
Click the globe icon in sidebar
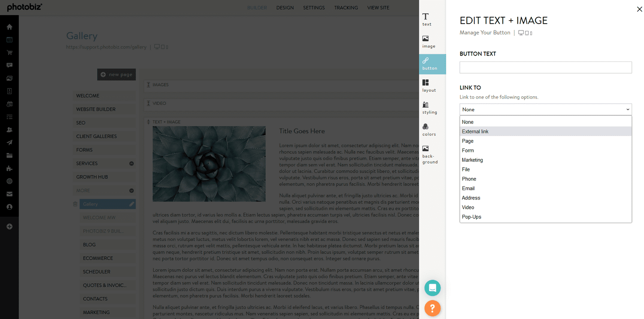[x=9, y=181]
